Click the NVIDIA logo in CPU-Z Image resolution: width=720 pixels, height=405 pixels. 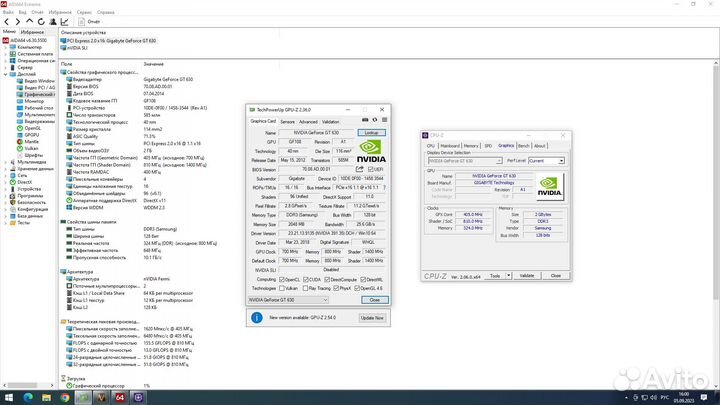550,186
